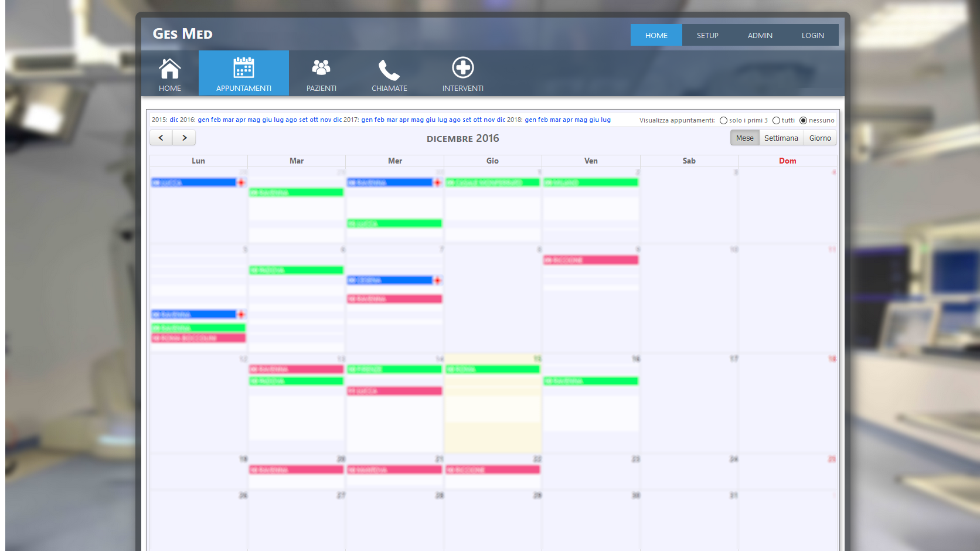Select the 'solo i primi 3' radio option

(x=723, y=121)
